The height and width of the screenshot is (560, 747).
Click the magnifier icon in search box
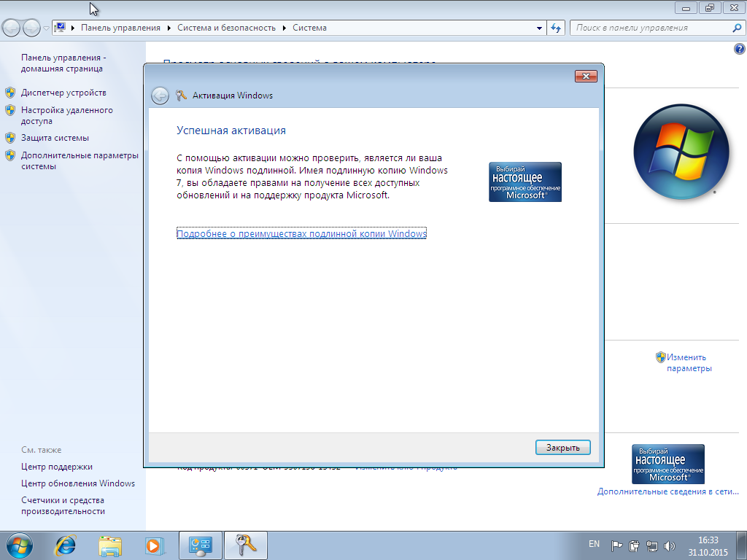tap(737, 28)
